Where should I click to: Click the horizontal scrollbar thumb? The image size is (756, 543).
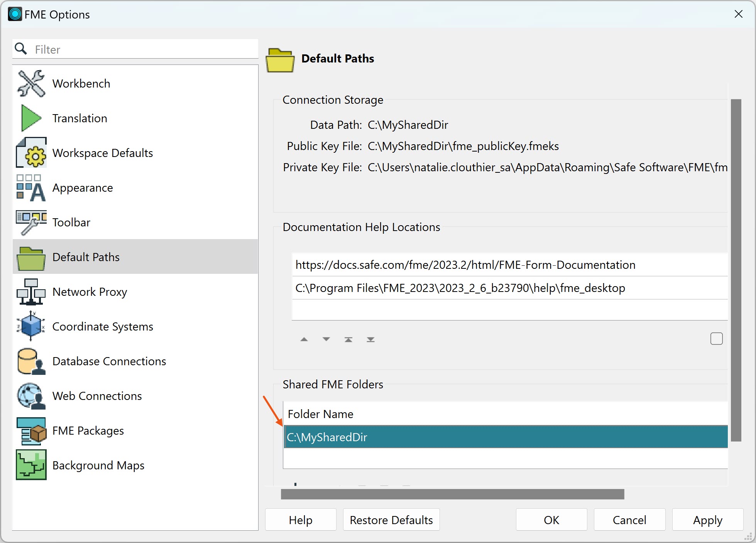453,494
